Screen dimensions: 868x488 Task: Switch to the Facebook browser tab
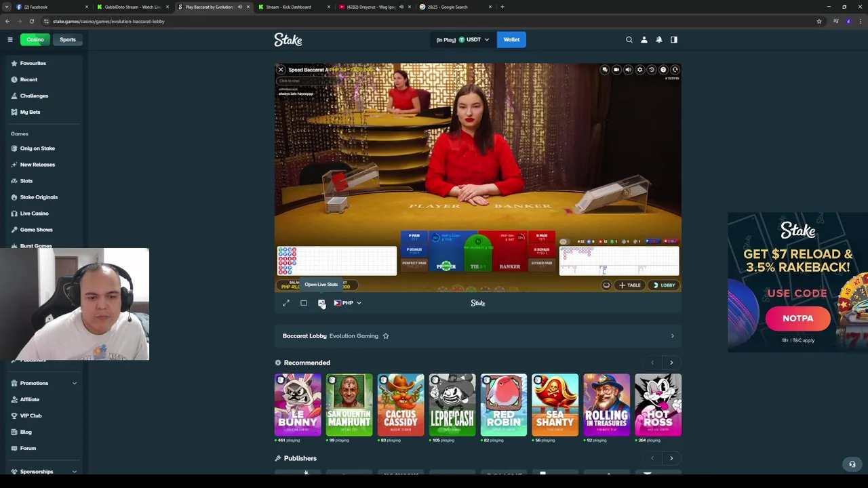[50, 7]
